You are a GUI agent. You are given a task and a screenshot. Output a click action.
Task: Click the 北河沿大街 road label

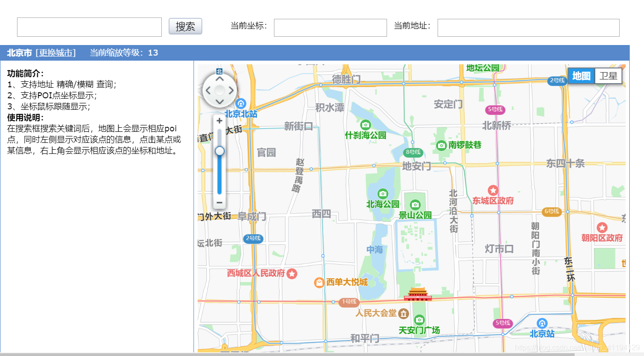click(x=454, y=211)
